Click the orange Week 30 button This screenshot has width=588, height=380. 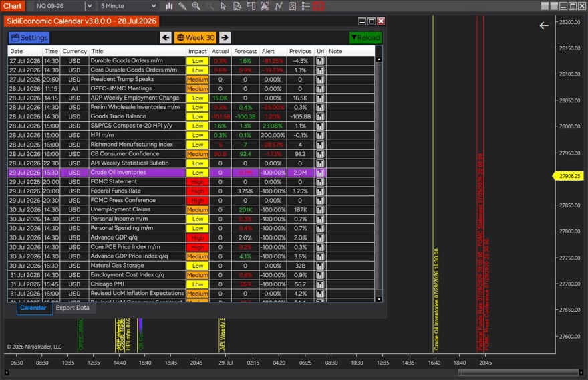[195, 37]
